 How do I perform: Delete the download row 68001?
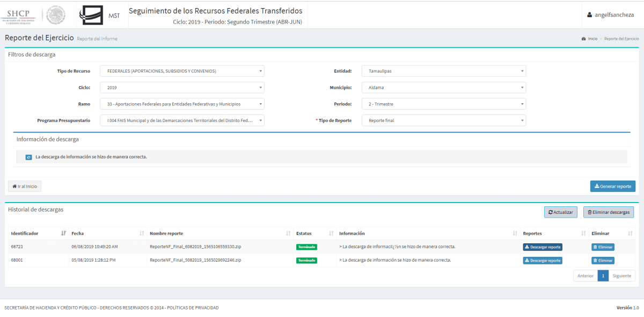603,261
